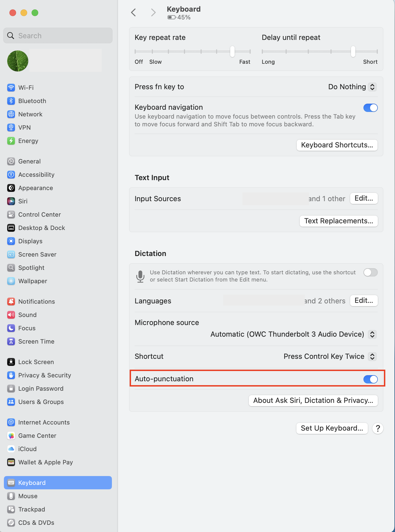Image resolution: width=395 pixels, height=532 pixels.
Task: Enable the Dictation toggle switch
Action: tap(370, 272)
